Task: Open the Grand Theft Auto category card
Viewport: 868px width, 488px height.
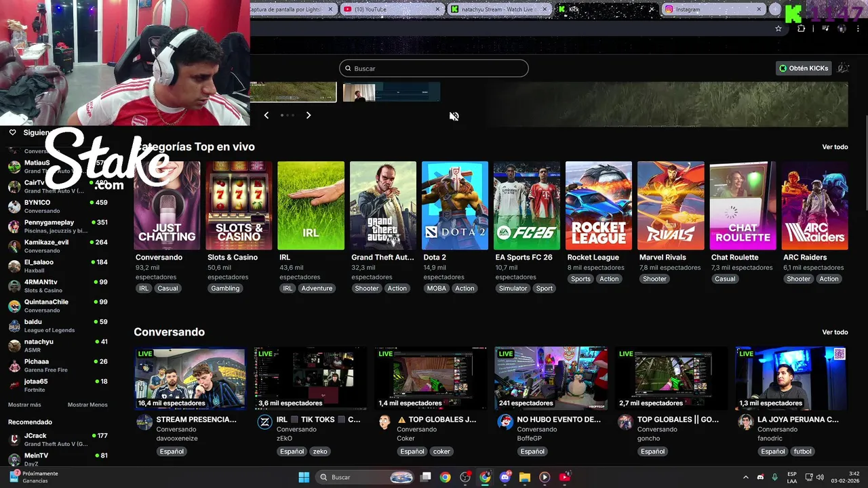Action: tap(383, 205)
